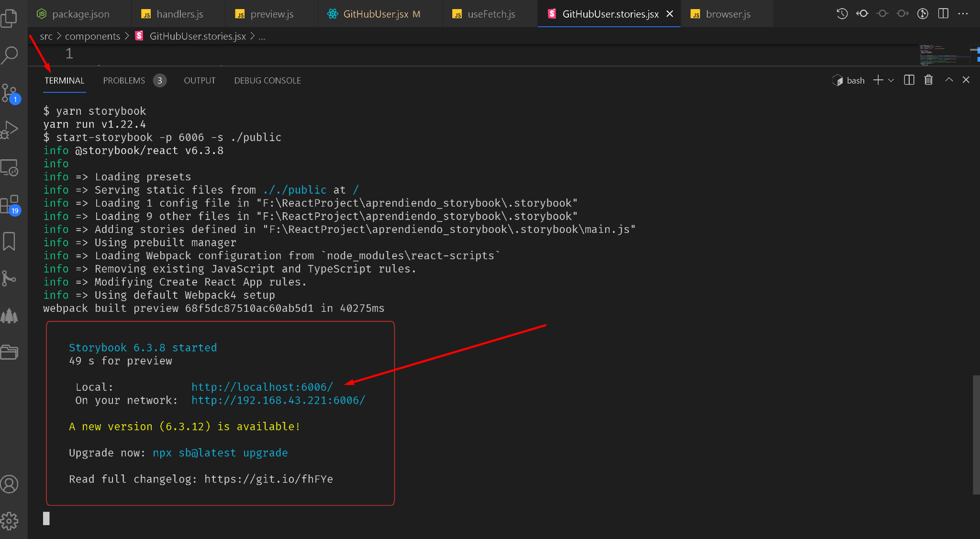
Task: Open Explorer files icon
Action: [x=10, y=18]
